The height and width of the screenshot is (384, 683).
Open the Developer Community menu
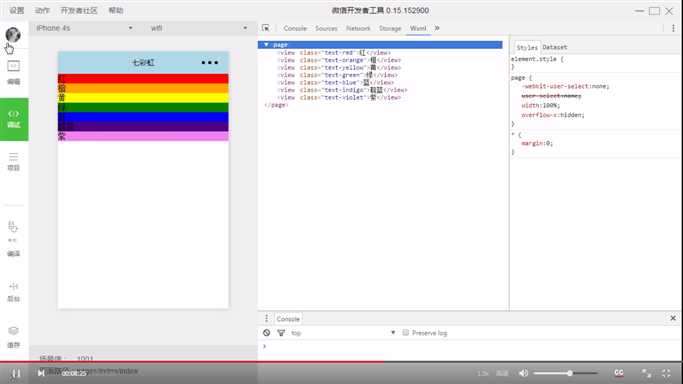(x=79, y=10)
